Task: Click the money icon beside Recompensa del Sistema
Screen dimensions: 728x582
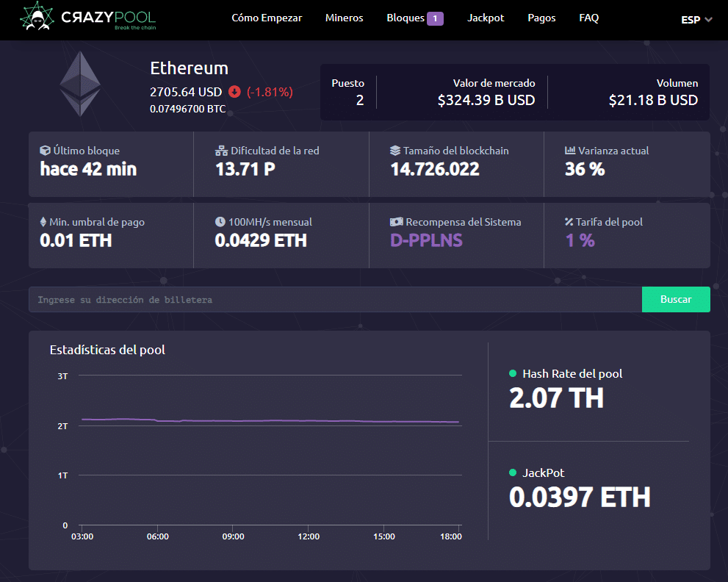Action: (x=396, y=222)
